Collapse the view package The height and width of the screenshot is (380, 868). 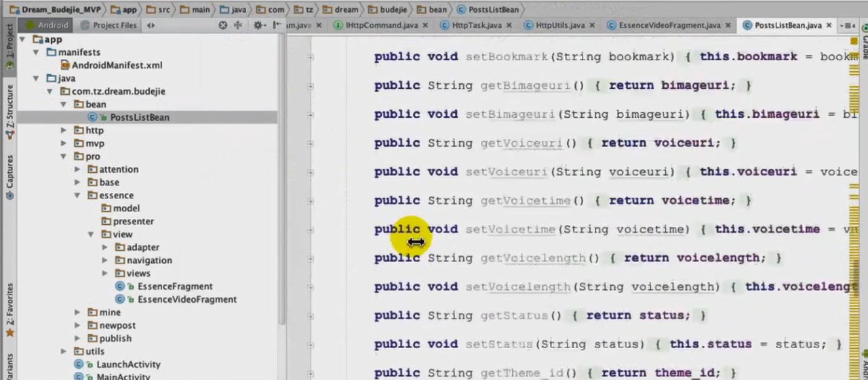[x=91, y=234]
